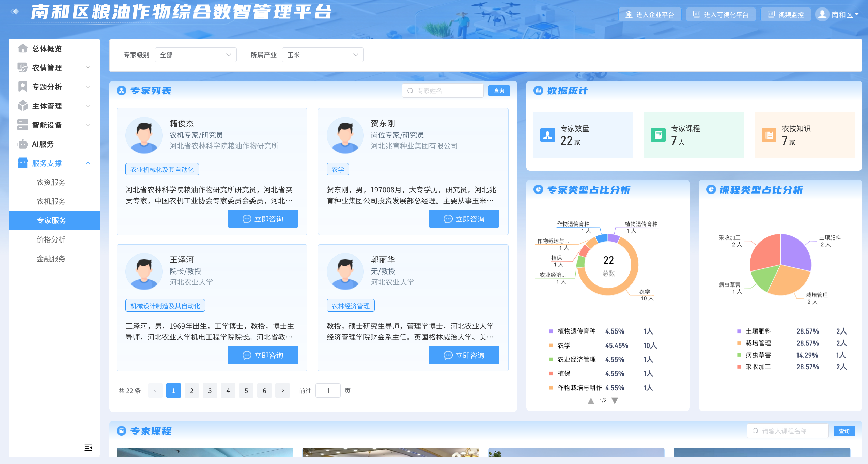Click the down triangle to page the legend
The width and height of the screenshot is (868, 464).
point(615,401)
